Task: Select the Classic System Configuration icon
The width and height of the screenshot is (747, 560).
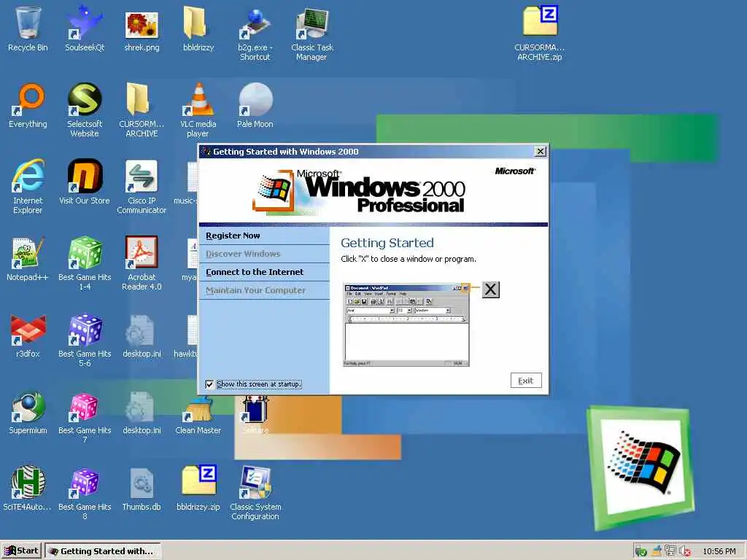Action: coord(255,482)
